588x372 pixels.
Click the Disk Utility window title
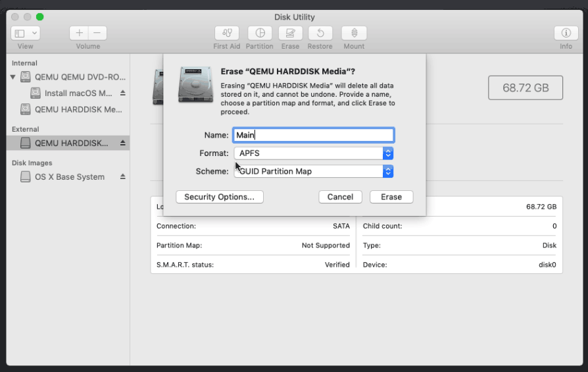tap(295, 17)
